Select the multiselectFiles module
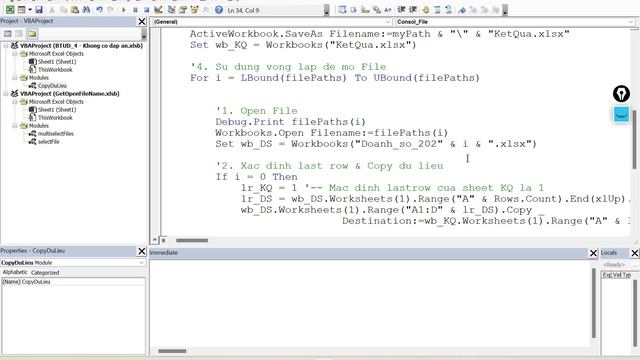This screenshot has width=640, height=360. point(56,133)
